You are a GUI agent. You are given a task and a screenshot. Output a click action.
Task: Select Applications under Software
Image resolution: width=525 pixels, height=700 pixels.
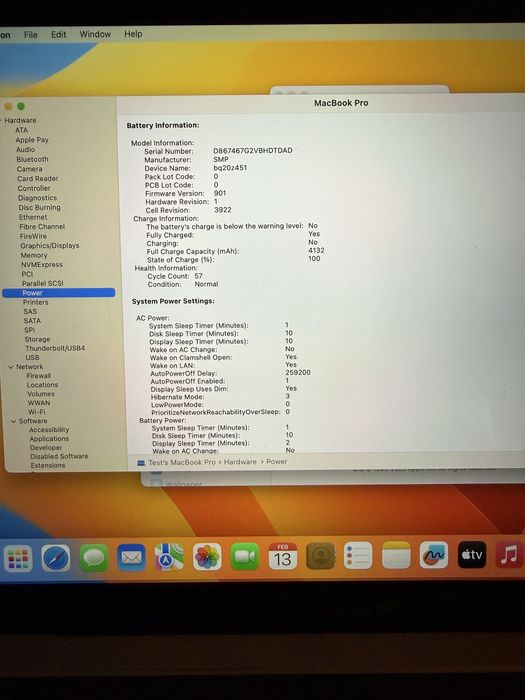pyautogui.click(x=49, y=439)
